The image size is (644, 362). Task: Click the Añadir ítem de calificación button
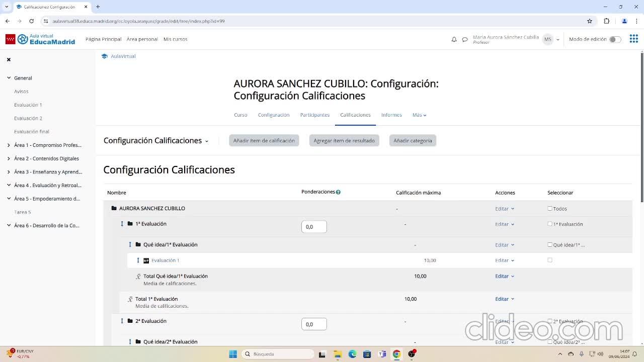pyautogui.click(x=264, y=141)
